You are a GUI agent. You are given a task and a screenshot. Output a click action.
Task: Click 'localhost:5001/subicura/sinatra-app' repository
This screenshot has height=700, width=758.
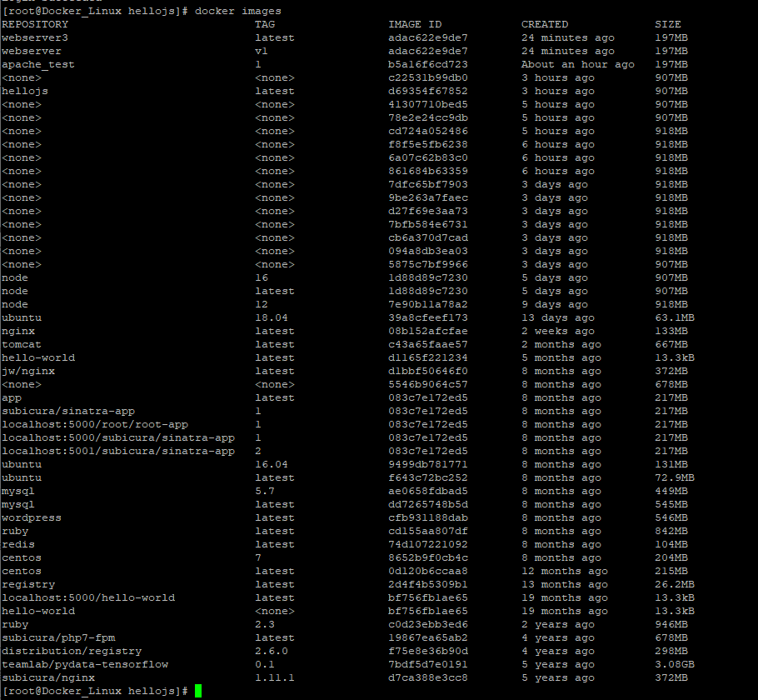[118, 452]
